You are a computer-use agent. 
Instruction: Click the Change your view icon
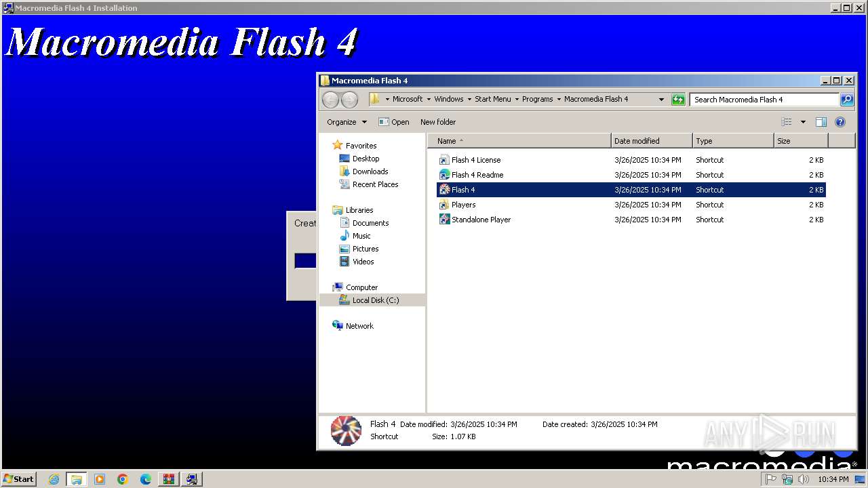point(787,122)
